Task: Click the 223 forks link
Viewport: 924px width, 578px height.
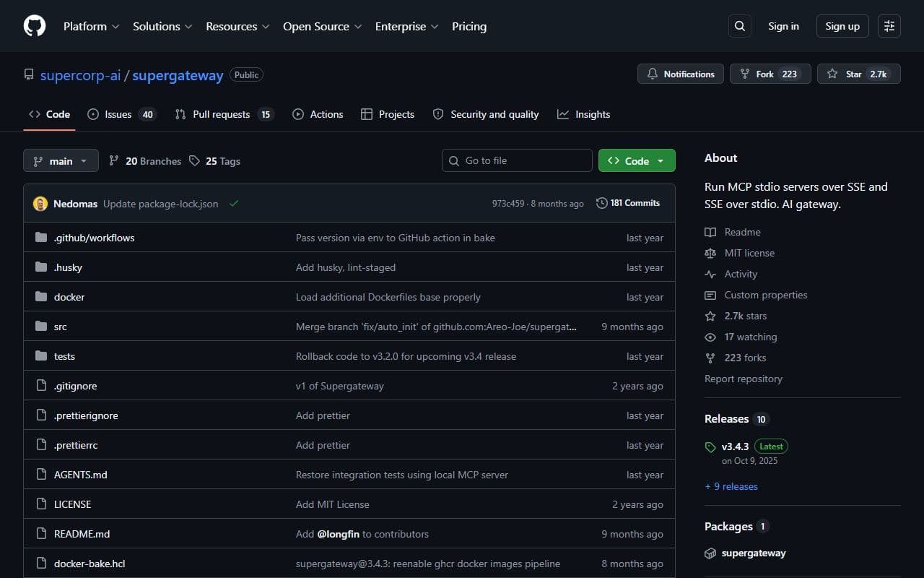Action: tap(736, 358)
